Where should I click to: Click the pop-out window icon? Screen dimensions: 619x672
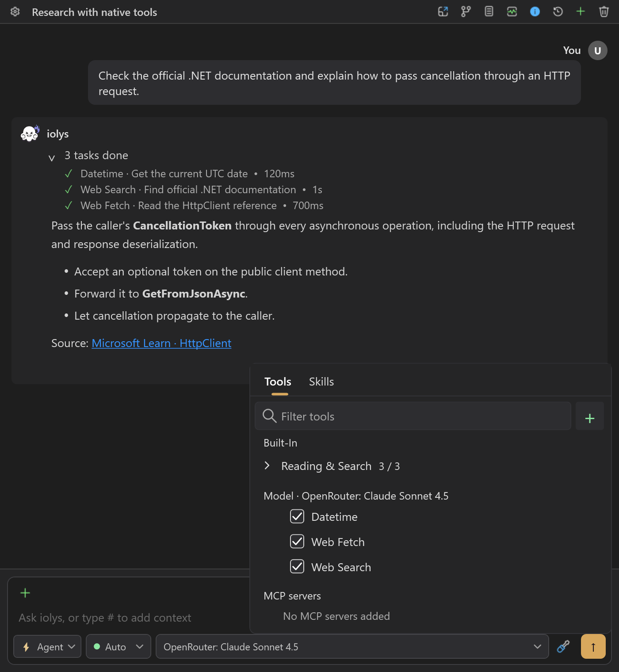click(x=443, y=11)
